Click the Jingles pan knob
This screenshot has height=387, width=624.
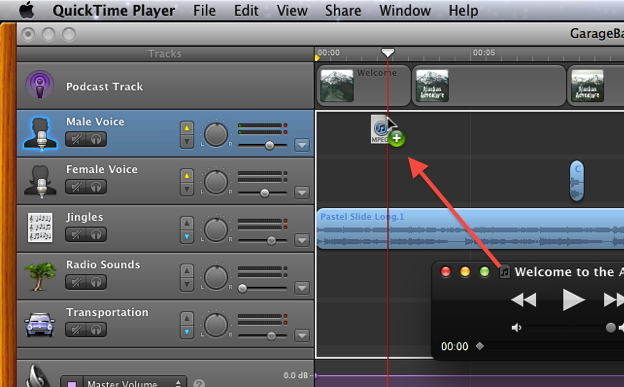216,230
